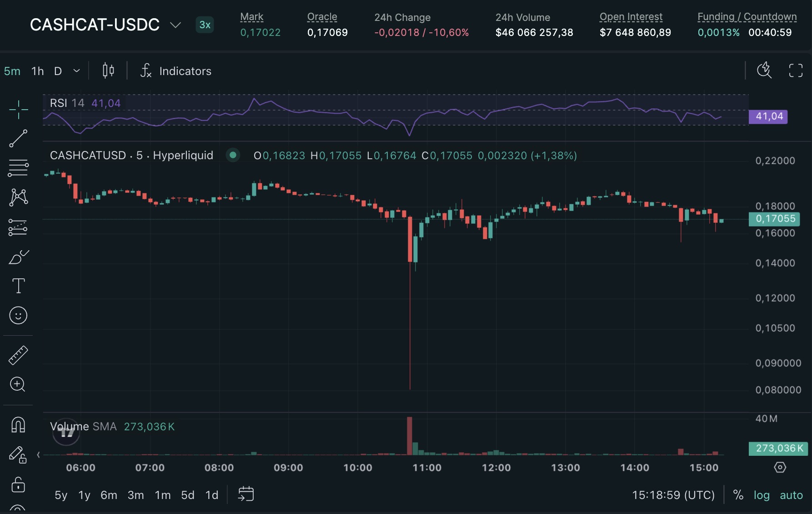Screen dimensions: 812x514
Task: Expand the timeframe interval dropdown
Action: pos(77,71)
